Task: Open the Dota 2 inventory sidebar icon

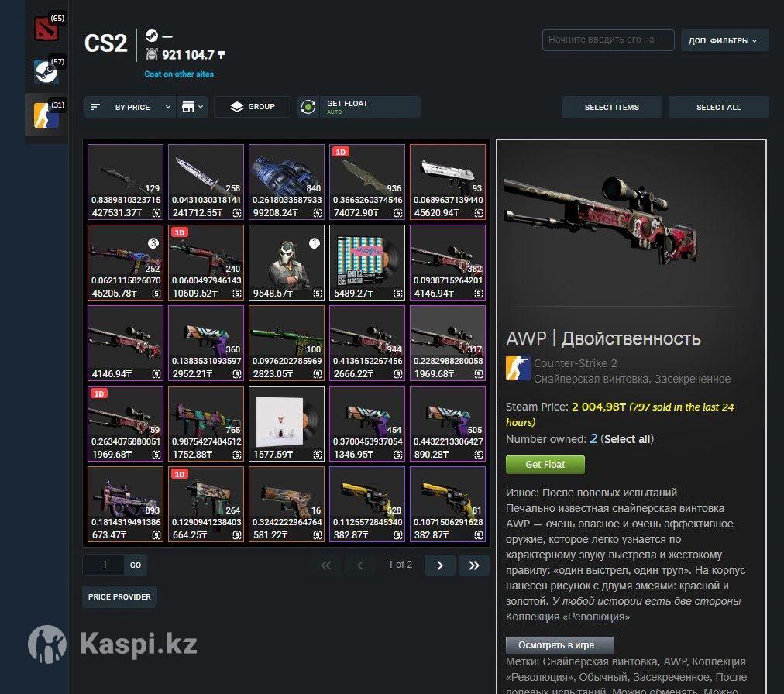Action: [46, 29]
